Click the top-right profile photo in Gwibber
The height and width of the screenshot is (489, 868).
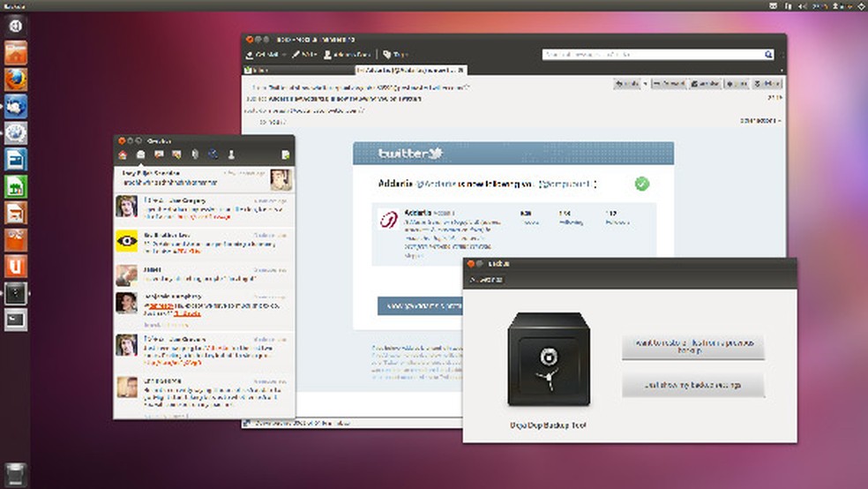click(281, 180)
